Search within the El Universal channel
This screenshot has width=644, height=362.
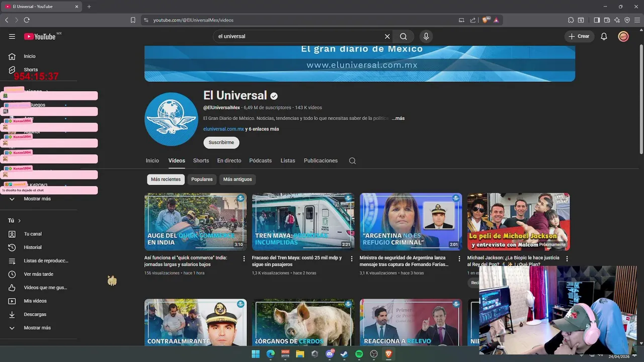pyautogui.click(x=352, y=161)
